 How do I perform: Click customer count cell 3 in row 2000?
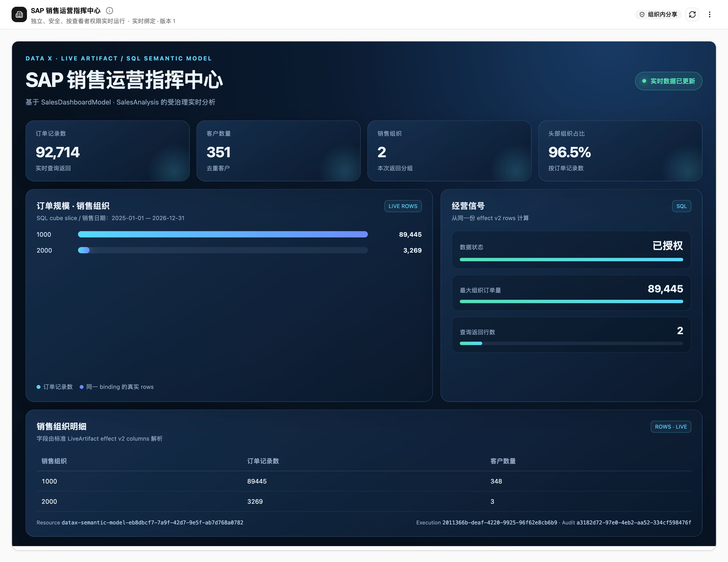point(492,502)
